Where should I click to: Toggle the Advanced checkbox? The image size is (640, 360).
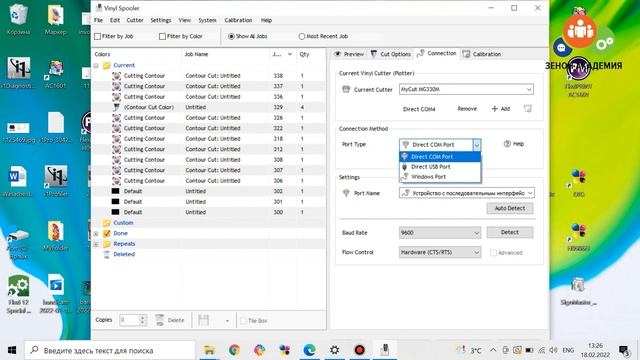tap(493, 253)
